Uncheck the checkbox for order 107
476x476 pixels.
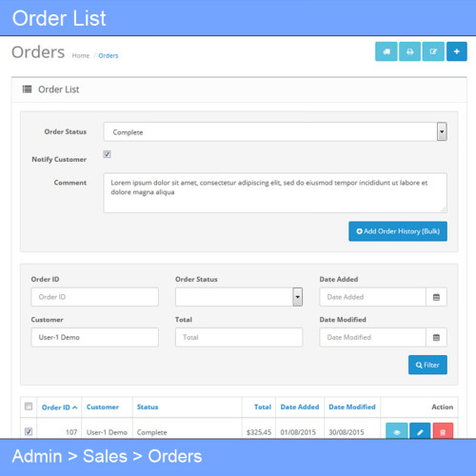pos(29,431)
